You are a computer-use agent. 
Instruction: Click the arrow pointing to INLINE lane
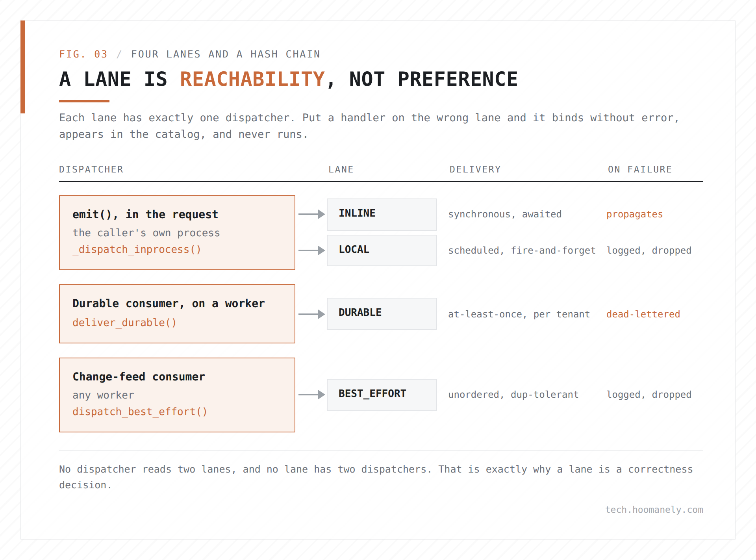pyautogui.click(x=311, y=214)
